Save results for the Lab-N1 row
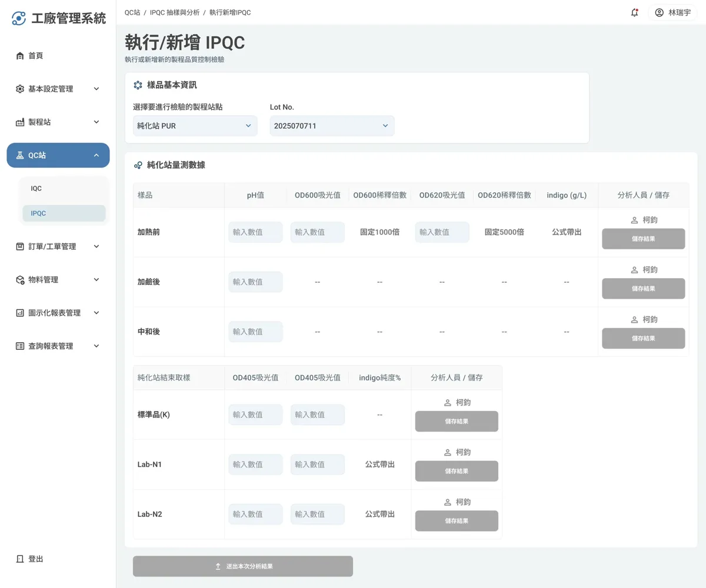The height and width of the screenshot is (588, 706). pyautogui.click(x=457, y=471)
